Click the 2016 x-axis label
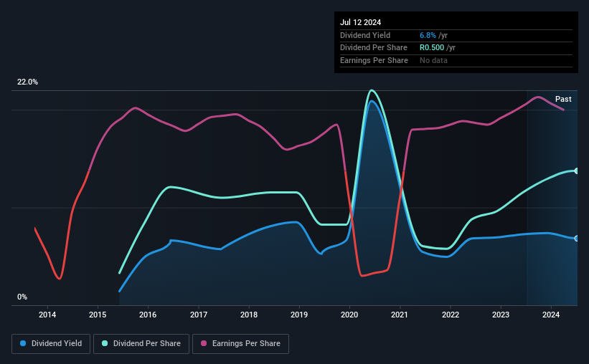This screenshot has height=364, width=589. point(148,315)
